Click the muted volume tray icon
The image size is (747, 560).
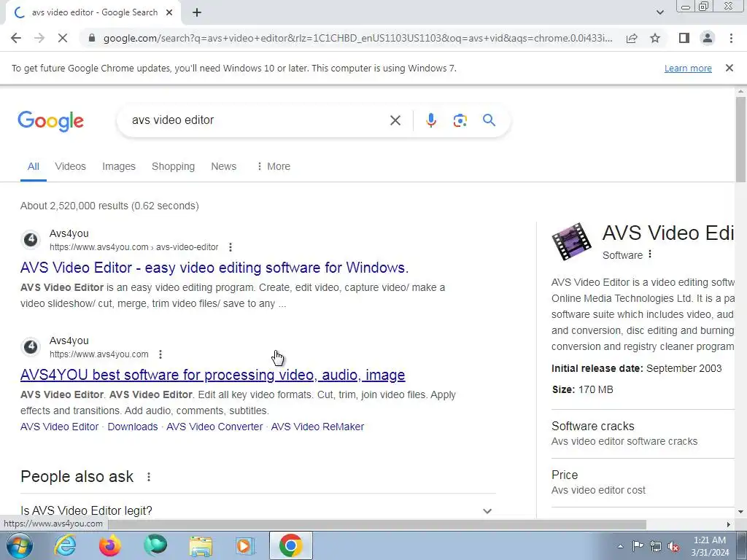673,546
